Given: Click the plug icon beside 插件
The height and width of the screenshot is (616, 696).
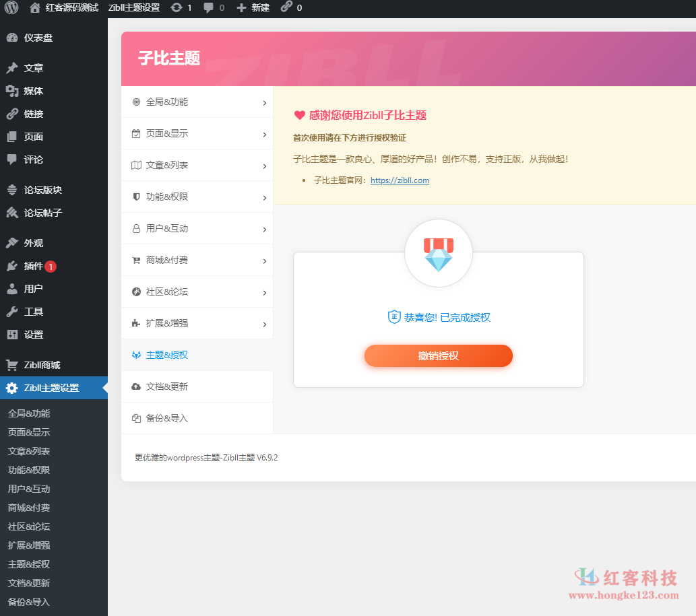Looking at the screenshot, I should [x=12, y=266].
